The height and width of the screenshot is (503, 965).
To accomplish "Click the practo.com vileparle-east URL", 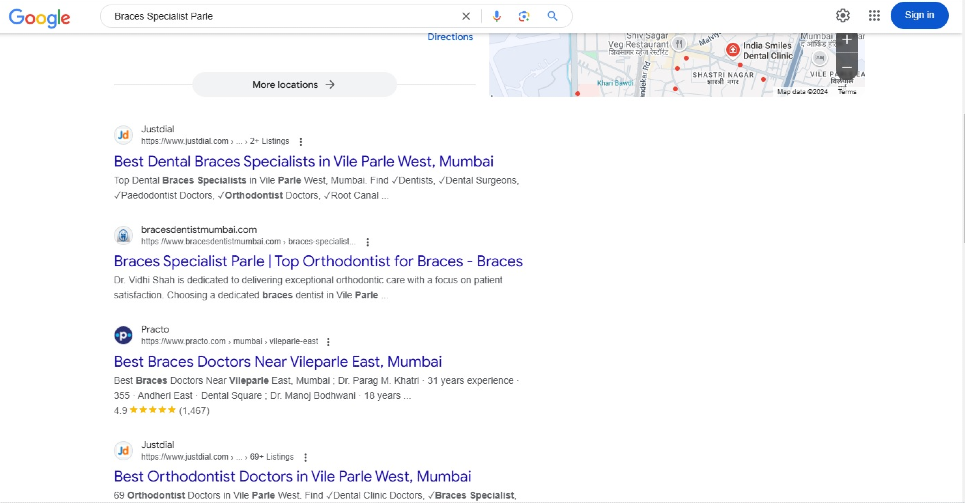I will point(230,341).
